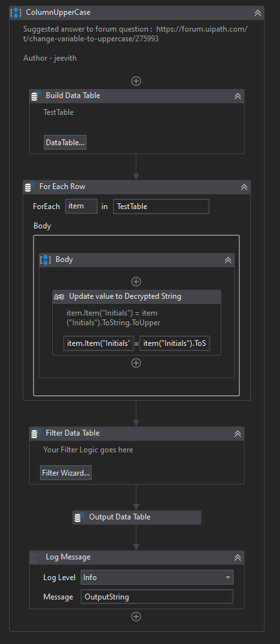Add activity via plus above Build Data Table
This screenshot has height=644, width=280.
coord(136,81)
